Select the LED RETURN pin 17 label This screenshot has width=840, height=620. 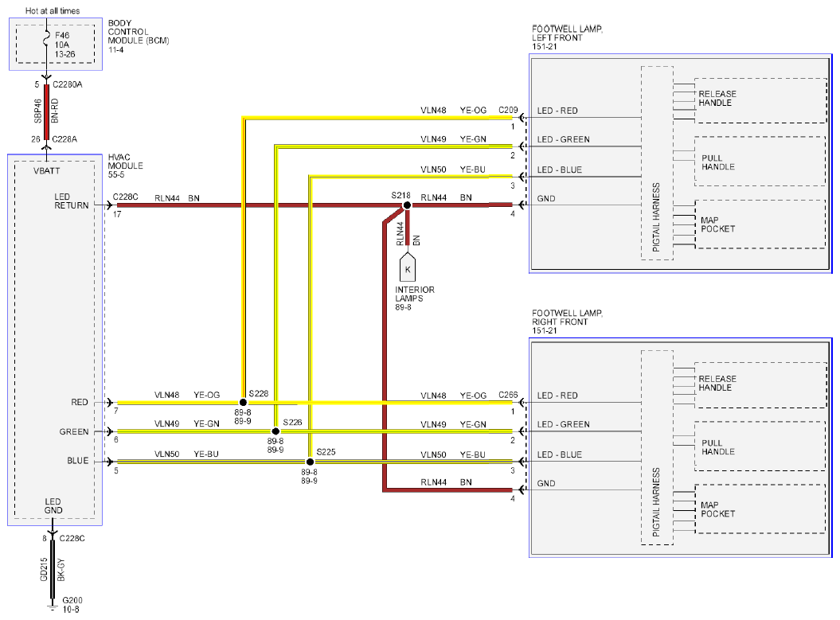pos(71,201)
